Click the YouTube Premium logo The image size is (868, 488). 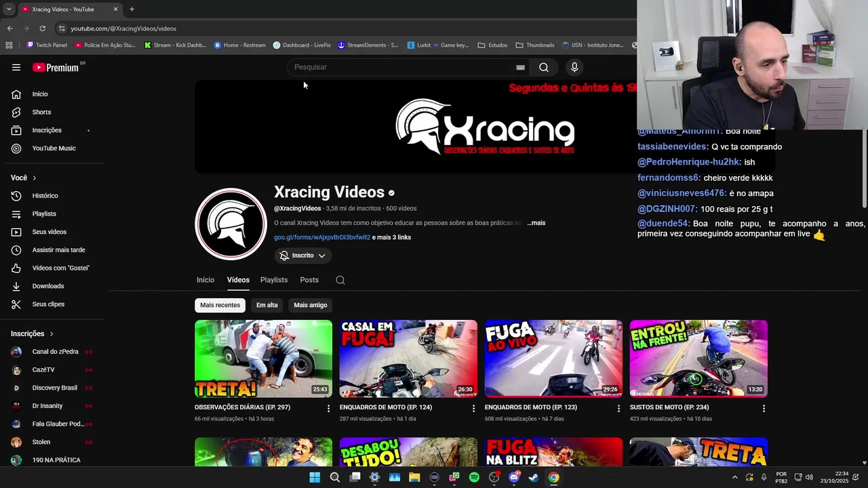tap(56, 67)
